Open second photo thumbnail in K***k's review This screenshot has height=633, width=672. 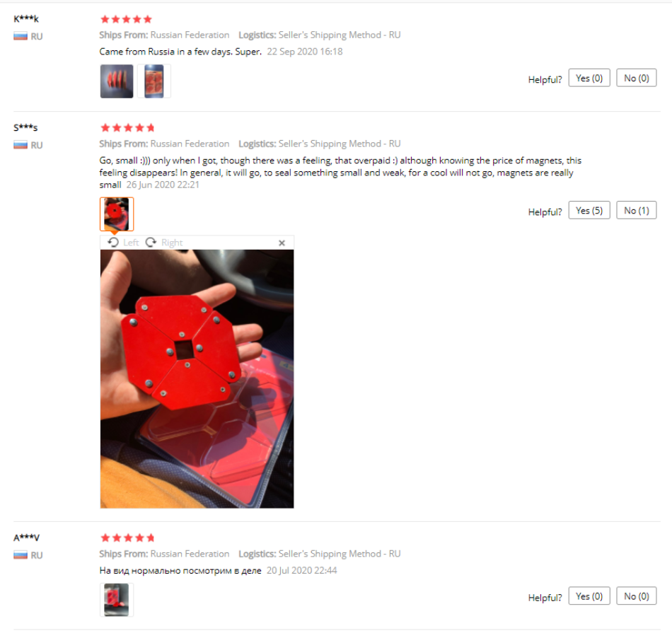tap(154, 81)
